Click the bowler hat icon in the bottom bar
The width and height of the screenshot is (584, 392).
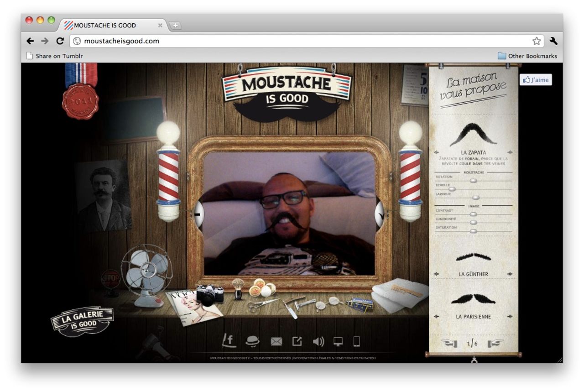[x=252, y=341]
